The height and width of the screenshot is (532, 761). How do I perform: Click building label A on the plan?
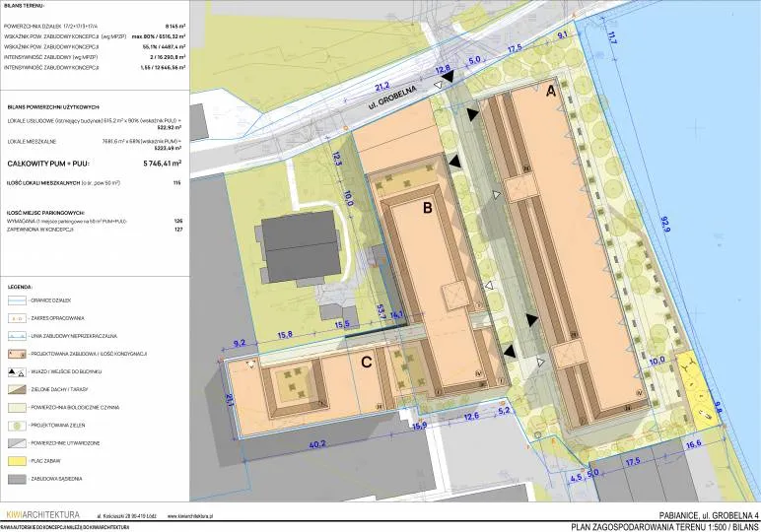pos(552,91)
